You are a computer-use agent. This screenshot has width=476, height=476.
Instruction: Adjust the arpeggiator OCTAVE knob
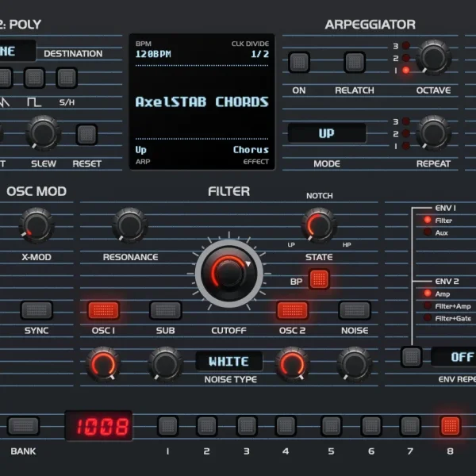(433, 57)
